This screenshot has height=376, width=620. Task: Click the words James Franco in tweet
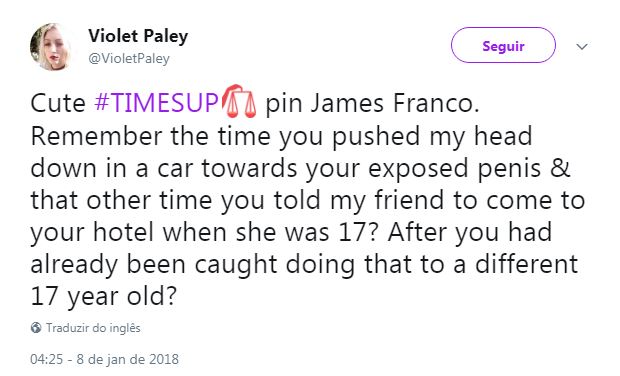pos(394,103)
